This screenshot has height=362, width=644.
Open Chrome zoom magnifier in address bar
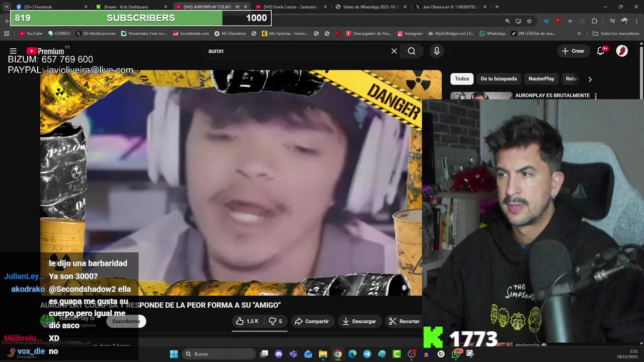click(x=508, y=21)
